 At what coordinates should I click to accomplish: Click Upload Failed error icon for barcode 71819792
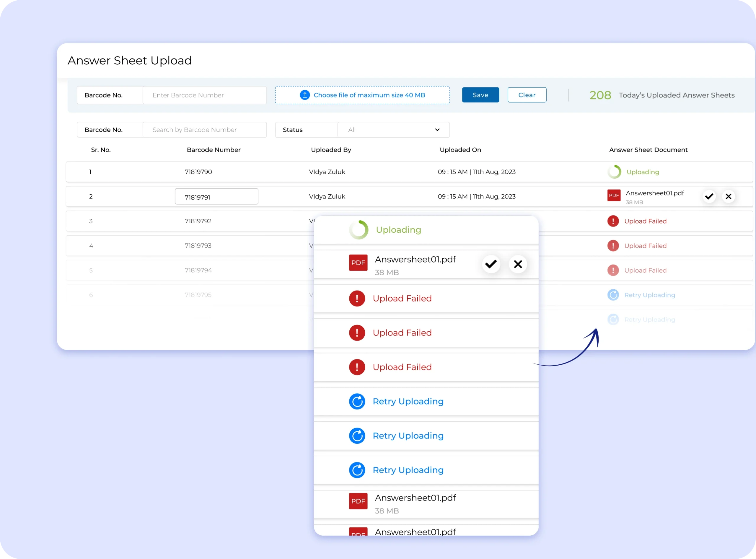pos(613,221)
